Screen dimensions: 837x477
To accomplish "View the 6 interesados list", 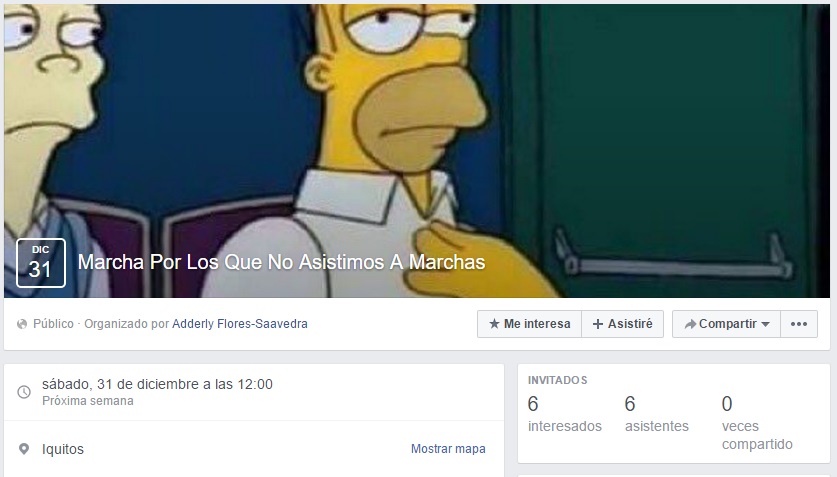I will (564, 414).
